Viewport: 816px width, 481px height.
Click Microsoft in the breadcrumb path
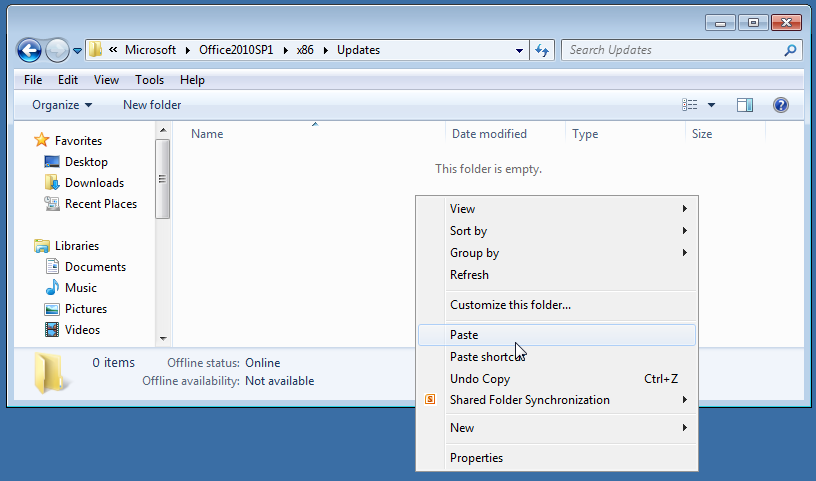[150, 50]
